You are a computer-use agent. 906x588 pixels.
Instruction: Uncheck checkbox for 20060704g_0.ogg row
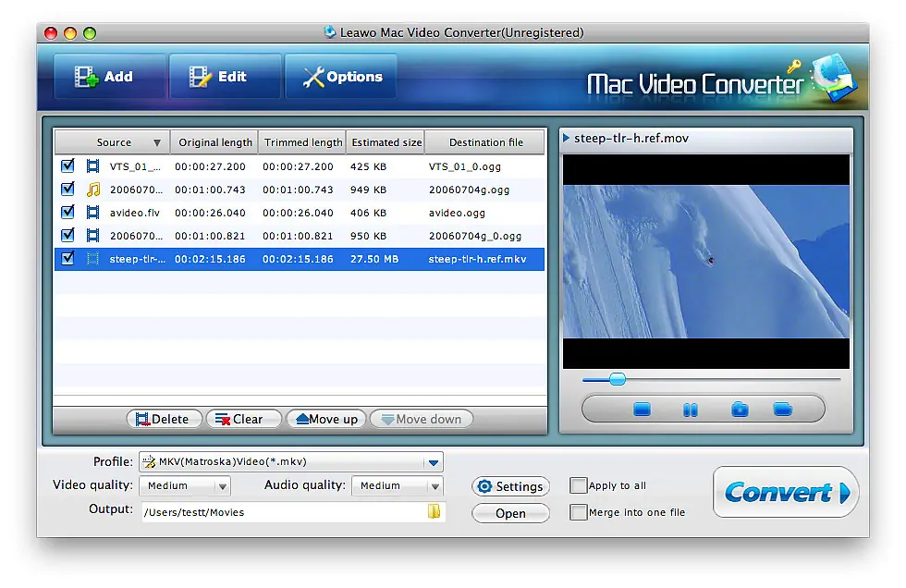pyautogui.click(x=67, y=235)
